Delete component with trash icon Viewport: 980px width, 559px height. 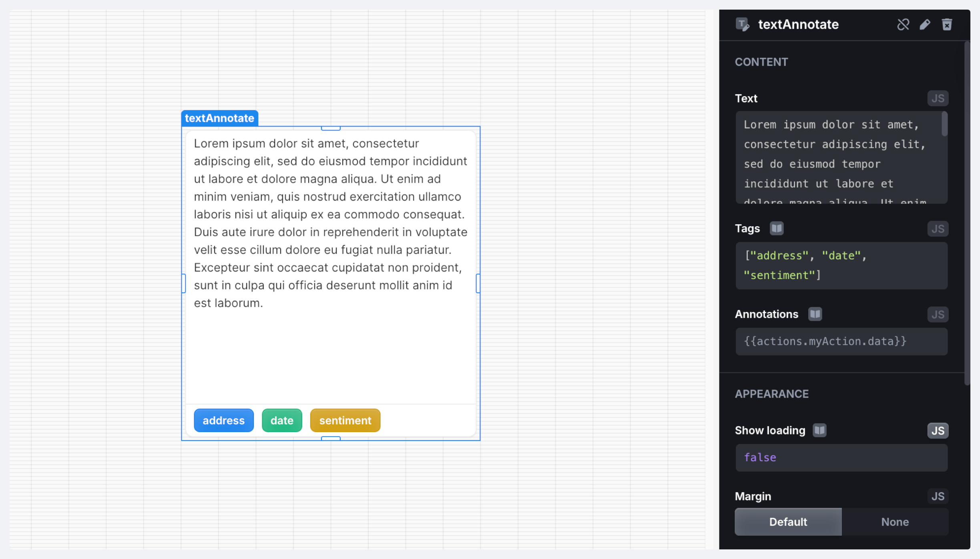tap(947, 24)
